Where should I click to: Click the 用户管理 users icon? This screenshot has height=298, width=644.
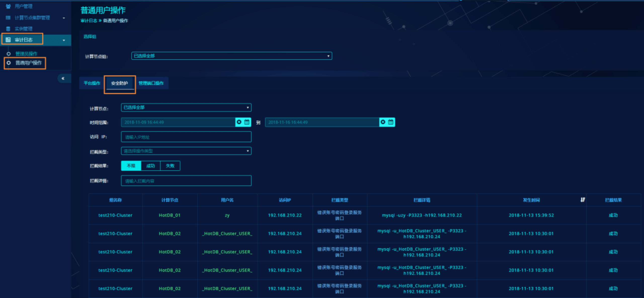[8, 6]
